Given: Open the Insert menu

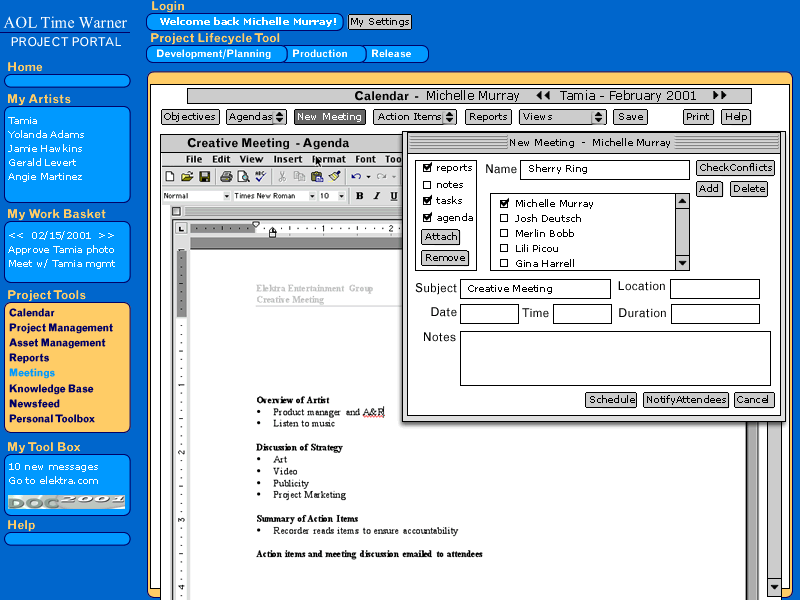Looking at the screenshot, I should (x=288, y=159).
